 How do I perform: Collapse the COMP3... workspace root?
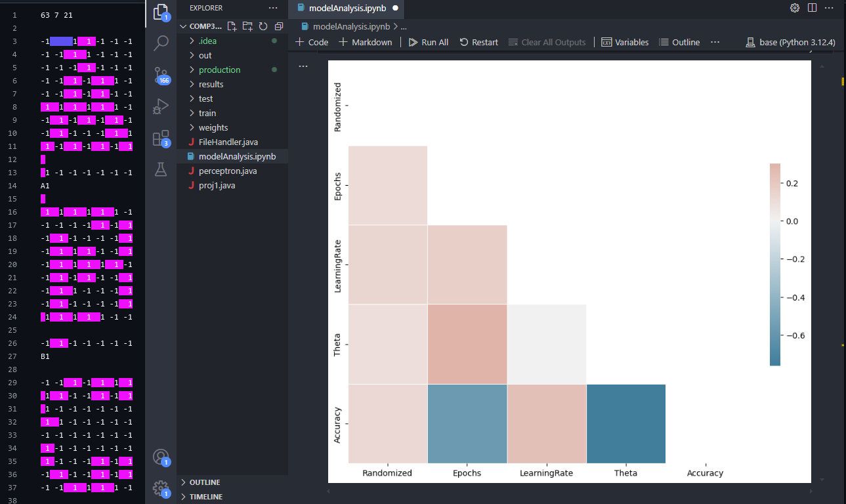pyautogui.click(x=200, y=26)
